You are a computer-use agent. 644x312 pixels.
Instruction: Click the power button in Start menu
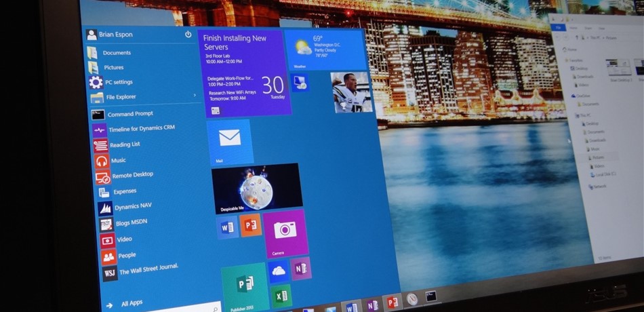coord(188,34)
